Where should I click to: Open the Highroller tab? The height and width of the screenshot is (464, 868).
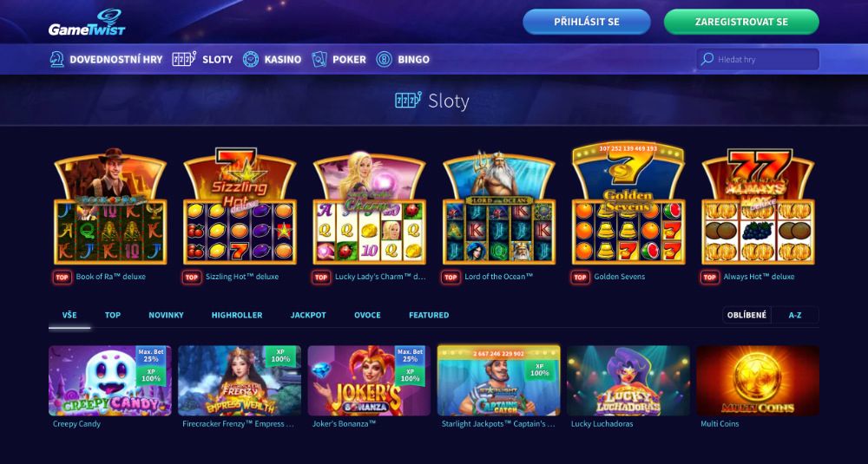click(237, 315)
